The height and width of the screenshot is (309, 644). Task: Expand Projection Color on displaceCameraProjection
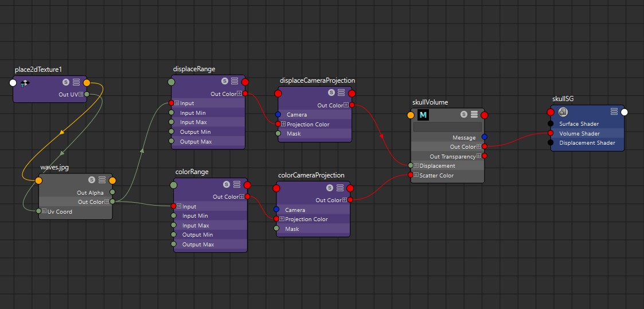(x=283, y=124)
